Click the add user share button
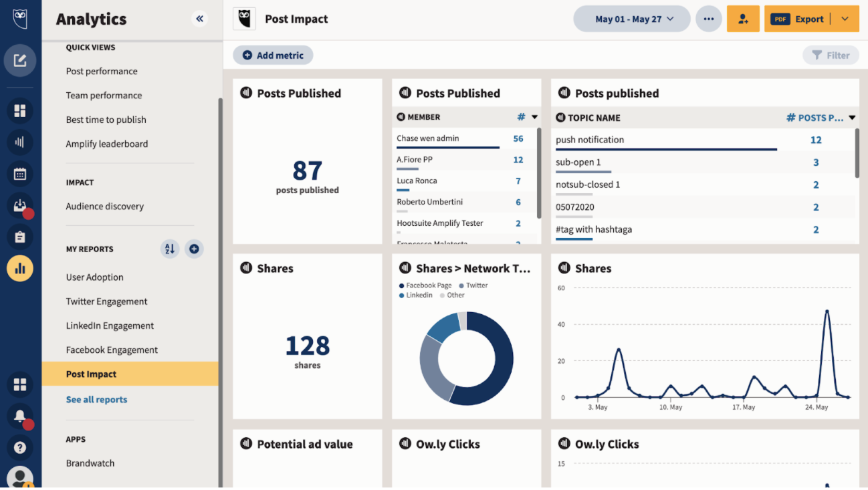This screenshot has width=868, height=490. click(x=743, y=19)
